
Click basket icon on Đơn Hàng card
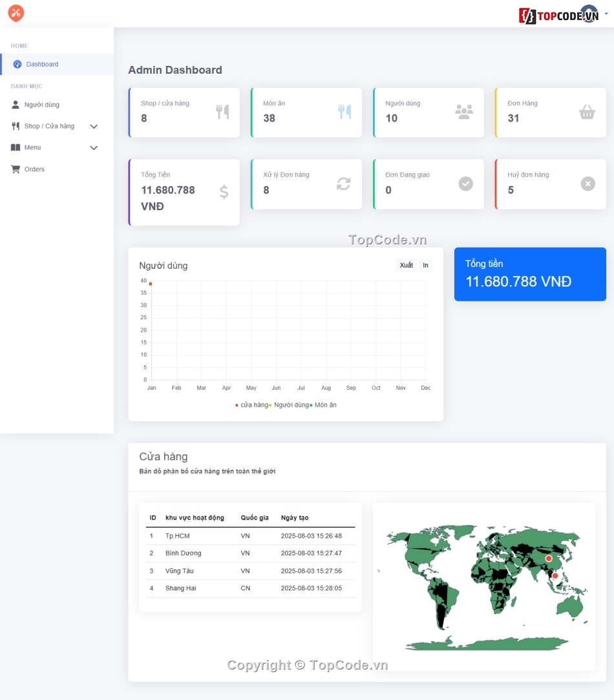[x=587, y=112]
